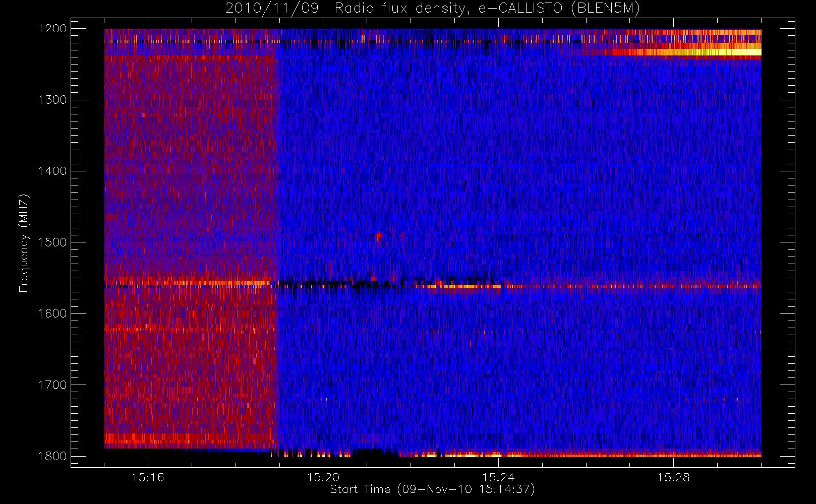Click the plot title '2010/11/09 Radio flux density, e-CALLISTO (BLEN5M)'
Image resolution: width=816 pixels, height=504 pixels.
point(433,8)
